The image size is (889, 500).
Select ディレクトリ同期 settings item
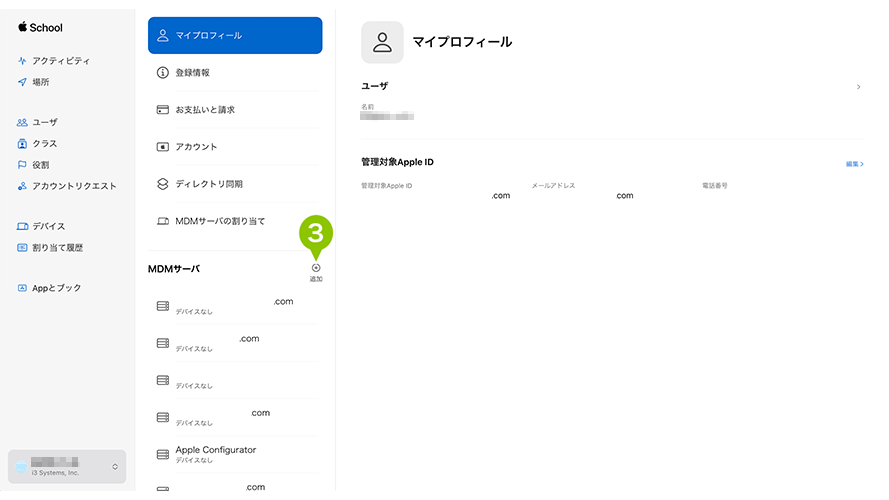[235, 184]
